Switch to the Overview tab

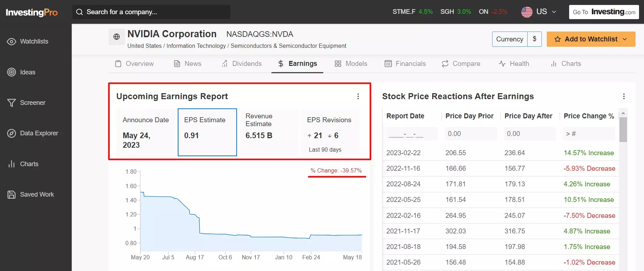tap(134, 64)
